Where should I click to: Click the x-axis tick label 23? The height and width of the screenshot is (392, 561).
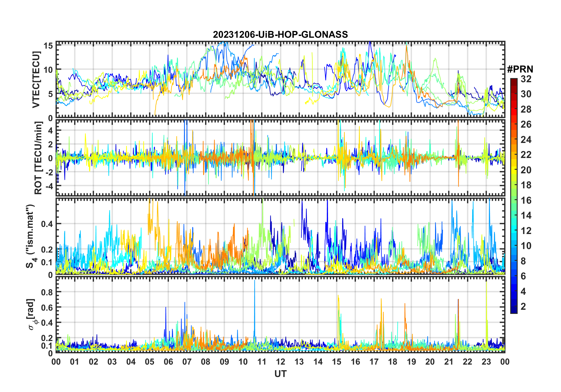pos(486,362)
